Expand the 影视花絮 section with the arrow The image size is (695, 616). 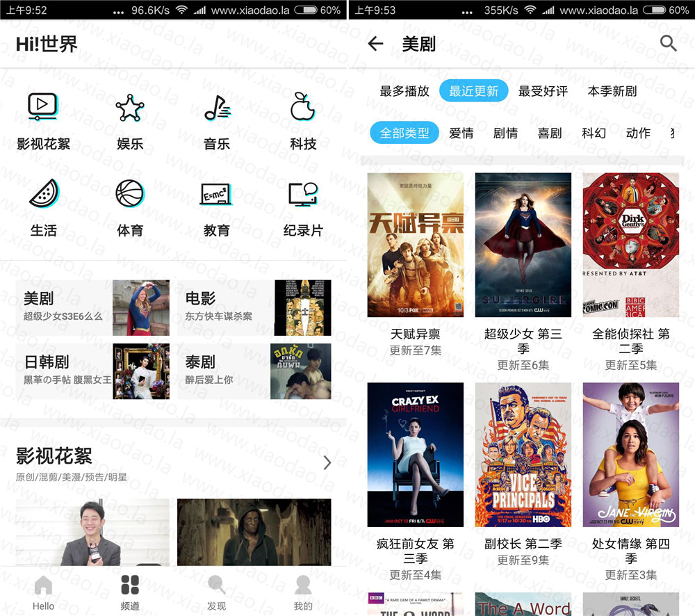(327, 462)
